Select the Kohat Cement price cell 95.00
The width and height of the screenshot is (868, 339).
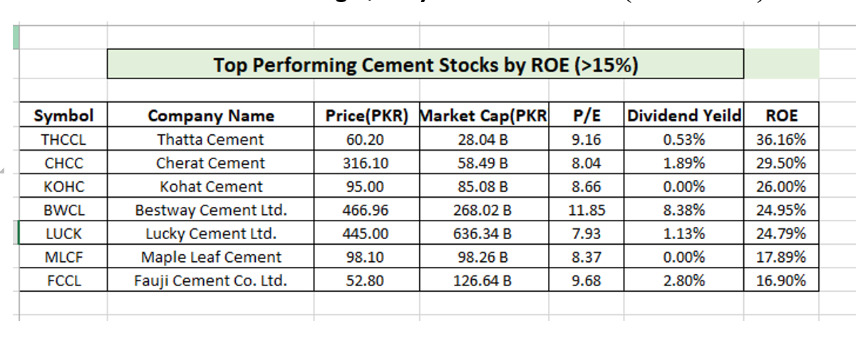coord(366,186)
